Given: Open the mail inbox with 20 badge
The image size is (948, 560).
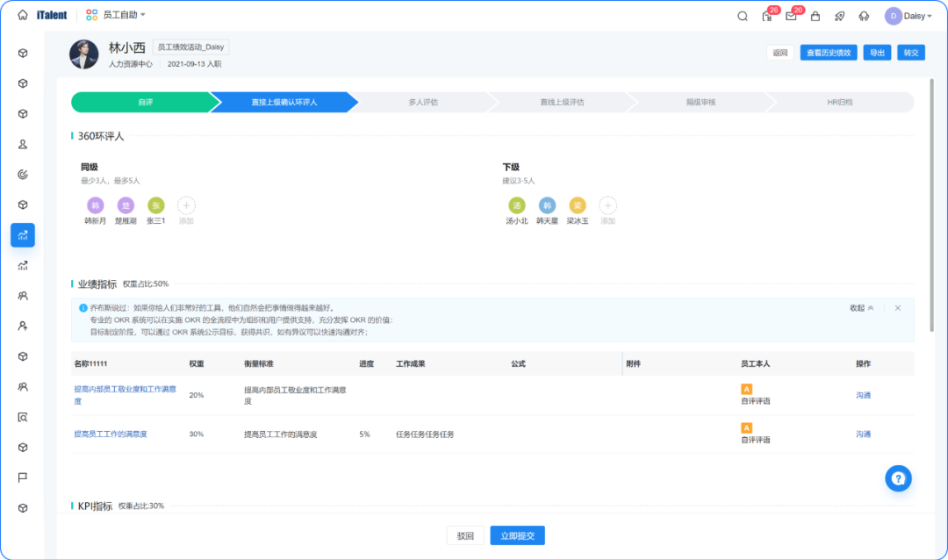Looking at the screenshot, I should tap(791, 16).
